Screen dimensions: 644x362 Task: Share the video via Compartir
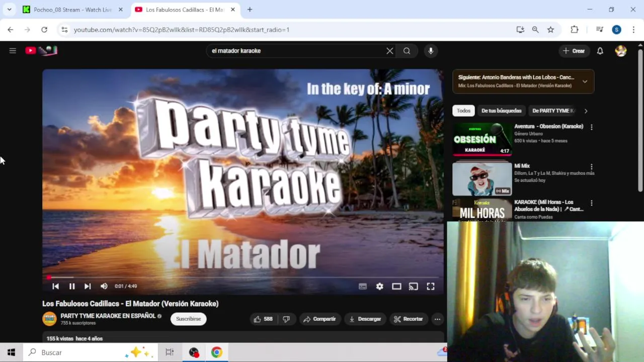coord(319,319)
